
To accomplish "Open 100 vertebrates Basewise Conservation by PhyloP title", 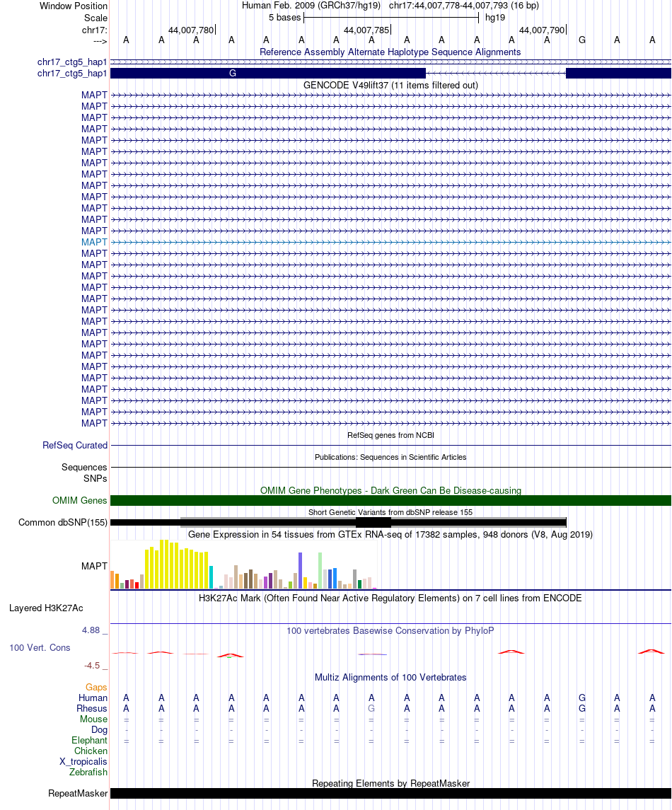I will pos(390,631).
